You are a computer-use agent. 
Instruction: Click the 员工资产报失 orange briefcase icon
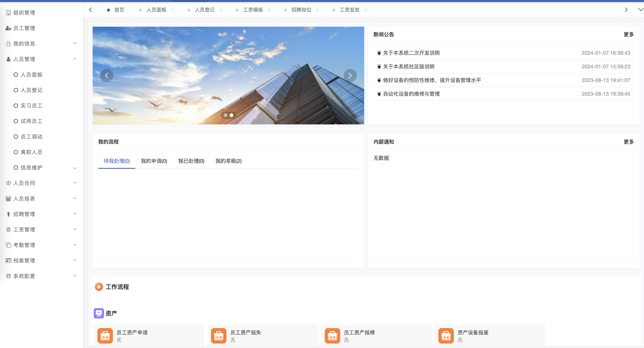coord(219,336)
